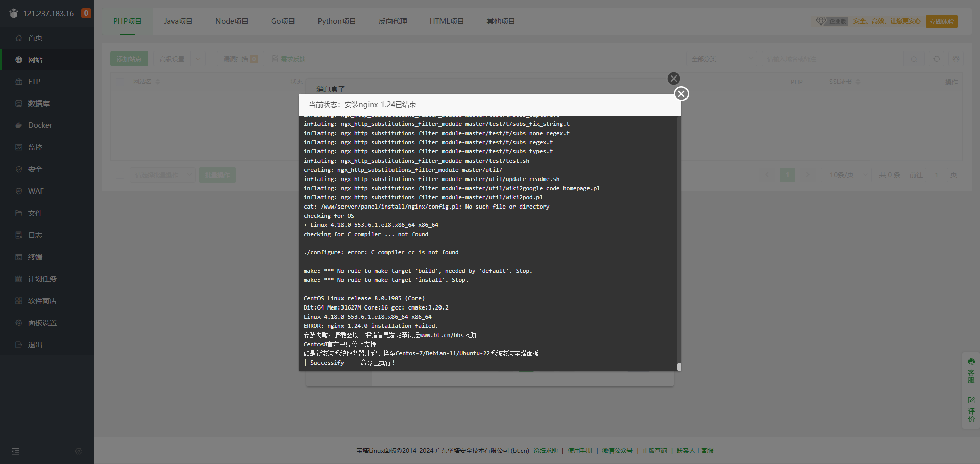Close the install log dialog

click(x=681, y=94)
